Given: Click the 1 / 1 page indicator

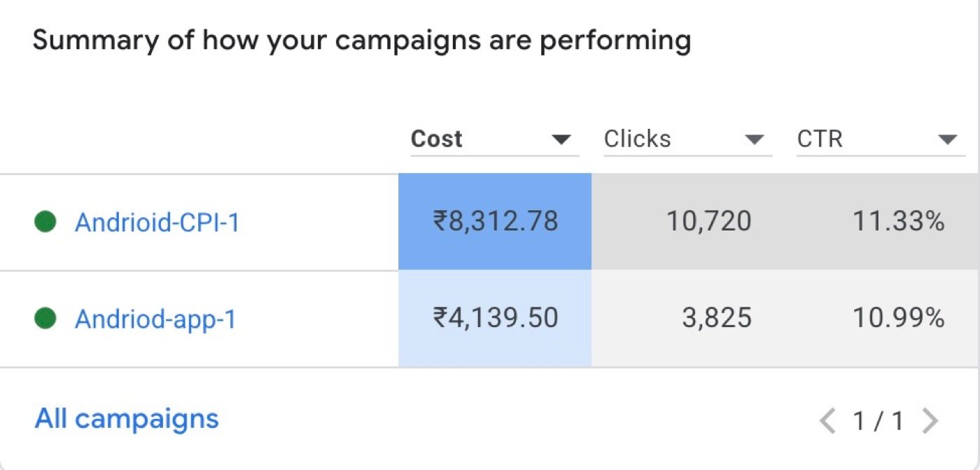Looking at the screenshot, I should (878, 421).
